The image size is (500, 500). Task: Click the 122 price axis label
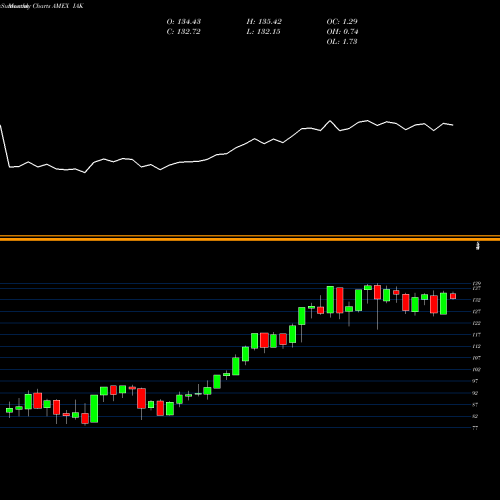pos(477,323)
